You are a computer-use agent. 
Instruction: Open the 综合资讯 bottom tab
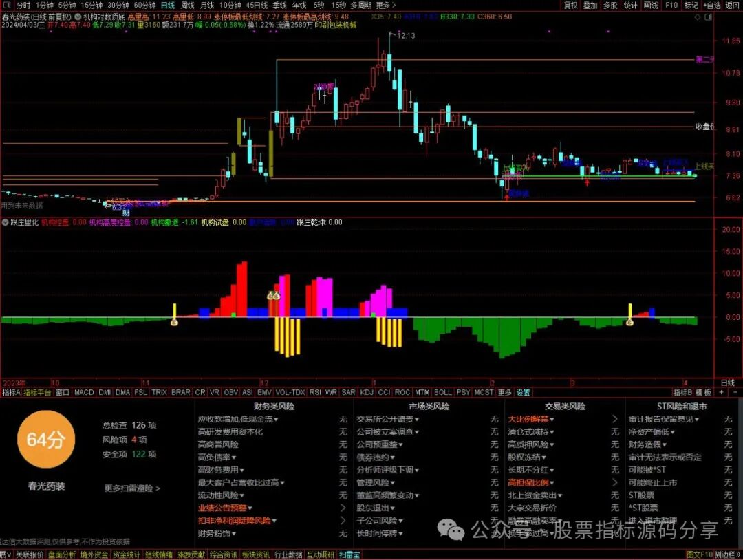(224, 554)
